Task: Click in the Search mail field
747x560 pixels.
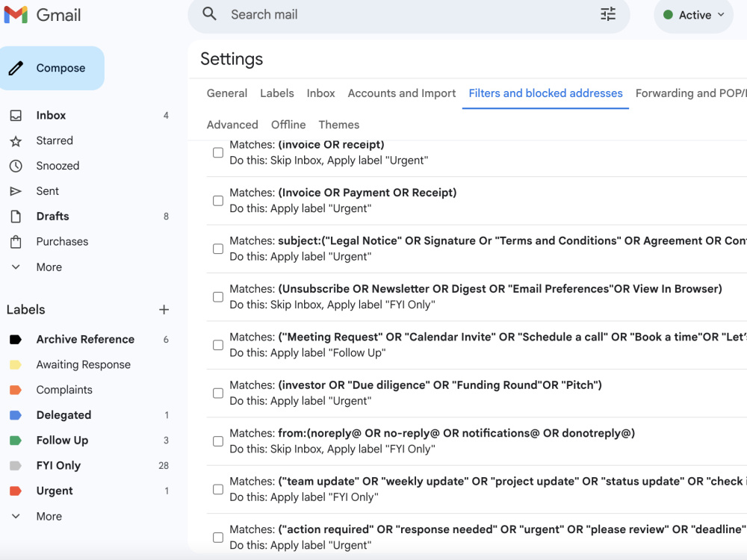Action: [409, 15]
